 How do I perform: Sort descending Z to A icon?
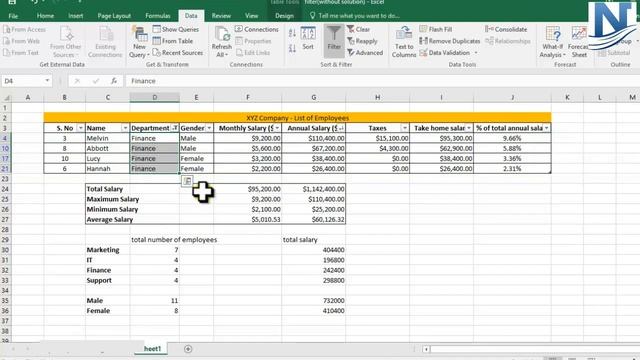click(x=292, y=49)
